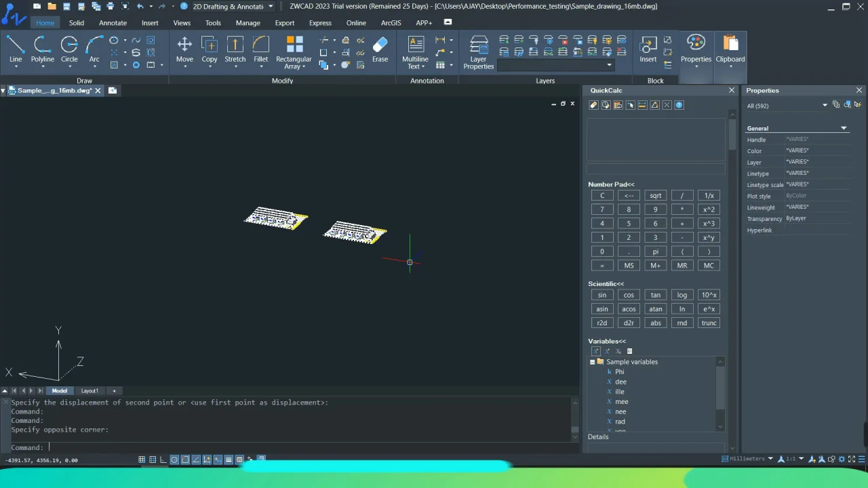Switch to the Layout1 tab
Screen dimensions: 868x488
(90, 390)
